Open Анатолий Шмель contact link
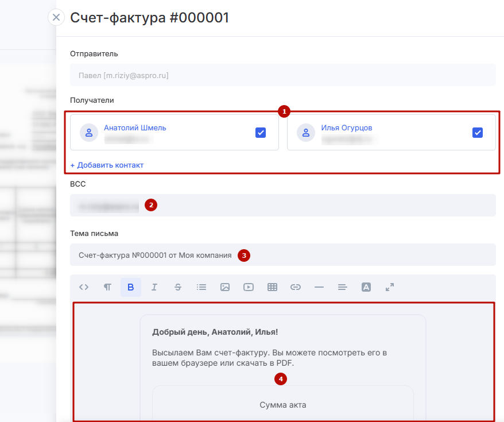 [x=135, y=128]
